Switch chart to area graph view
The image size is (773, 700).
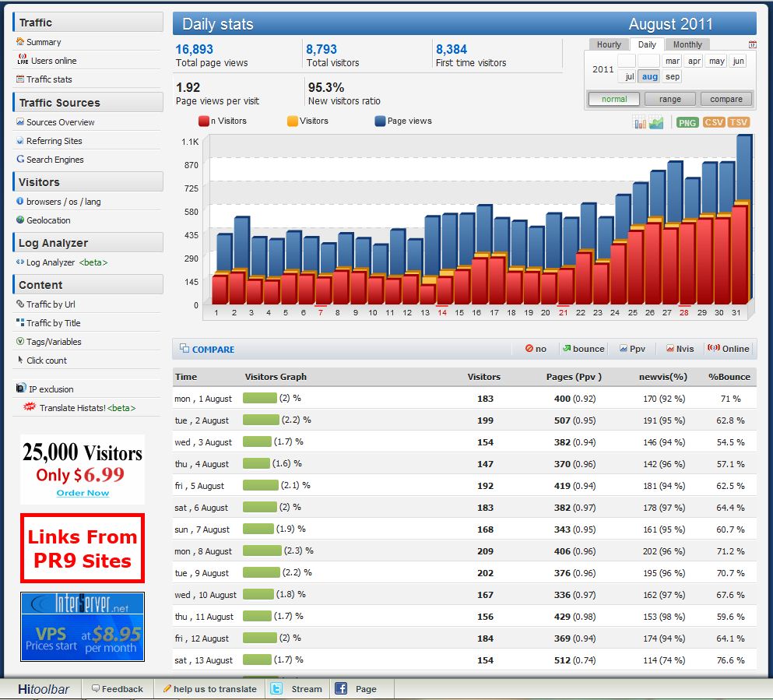coord(656,123)
